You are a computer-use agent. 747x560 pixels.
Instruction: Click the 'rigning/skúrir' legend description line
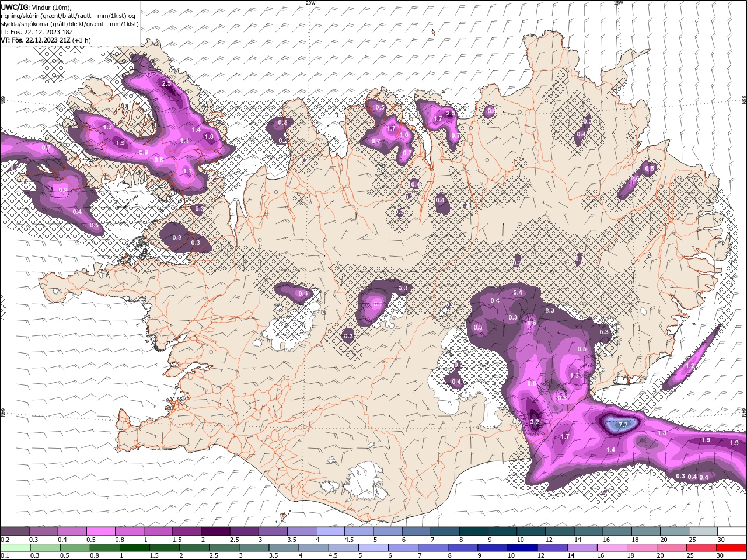pos(68,16)
